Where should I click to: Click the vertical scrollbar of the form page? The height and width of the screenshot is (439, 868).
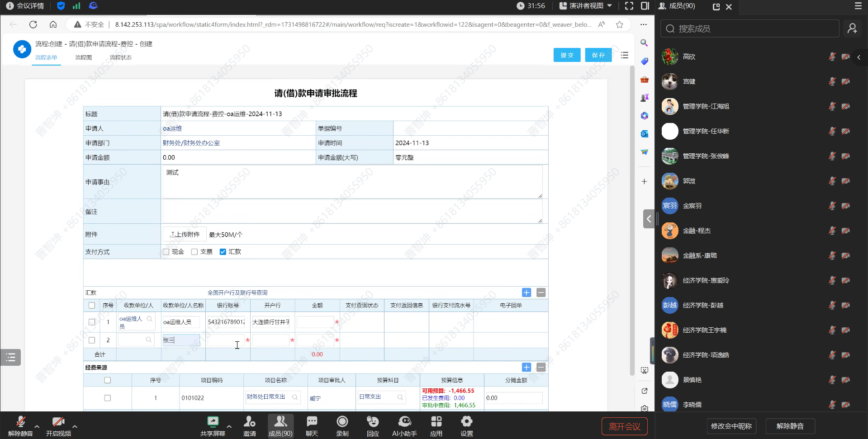(x=632, y=221)
